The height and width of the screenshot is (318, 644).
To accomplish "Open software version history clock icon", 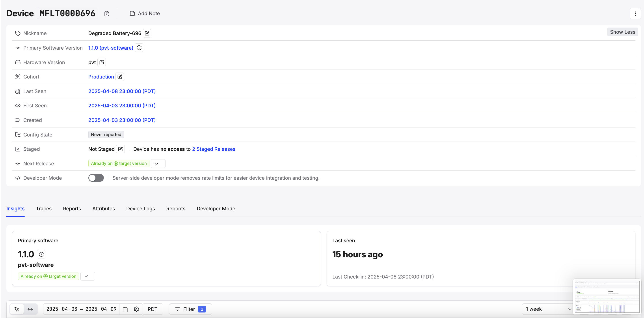I will point(139,48).
